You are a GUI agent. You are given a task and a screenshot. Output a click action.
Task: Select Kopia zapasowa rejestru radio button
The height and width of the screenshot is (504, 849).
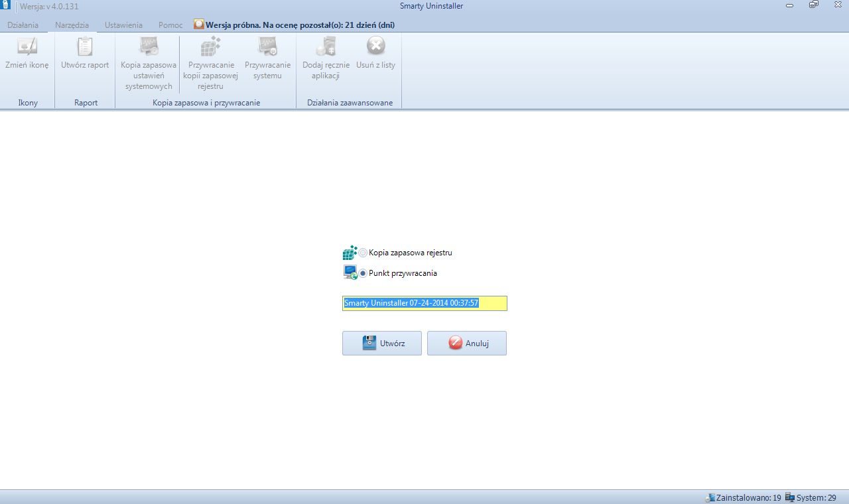[x=363, y=253]
